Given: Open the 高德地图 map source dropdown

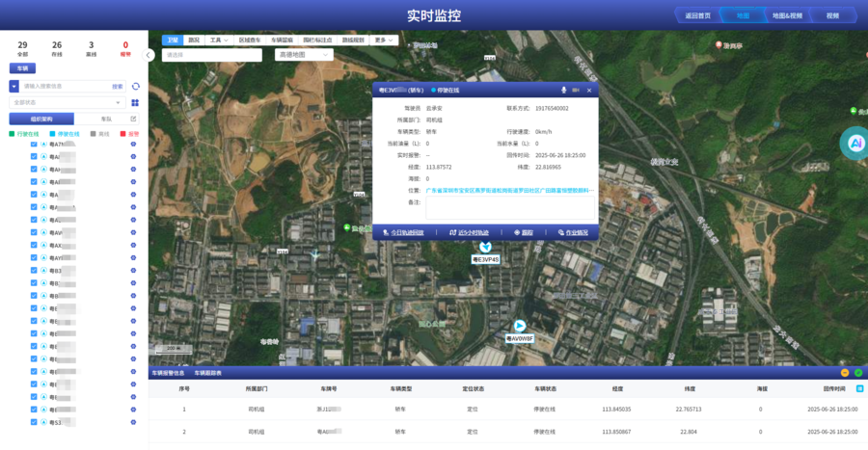Looking at the screenshot, I should point(304,55).
